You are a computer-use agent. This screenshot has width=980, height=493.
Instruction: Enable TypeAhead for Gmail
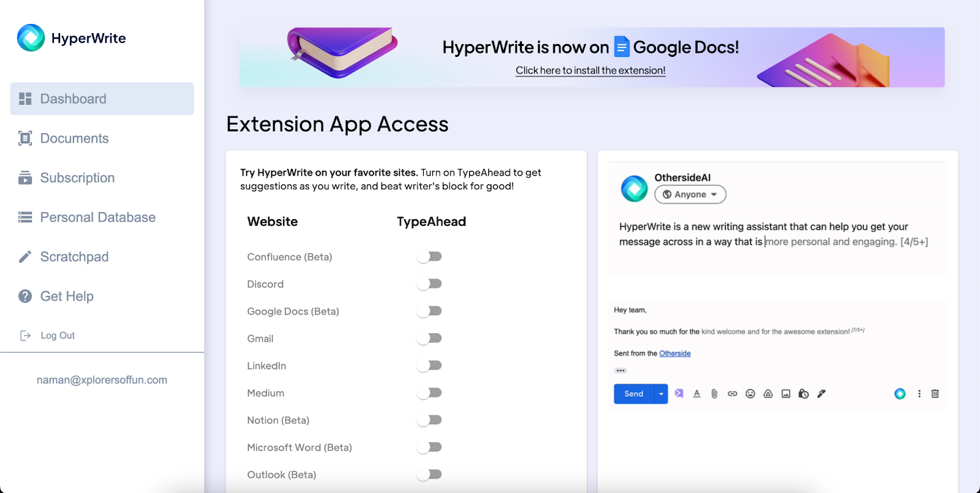click(429, 338)
